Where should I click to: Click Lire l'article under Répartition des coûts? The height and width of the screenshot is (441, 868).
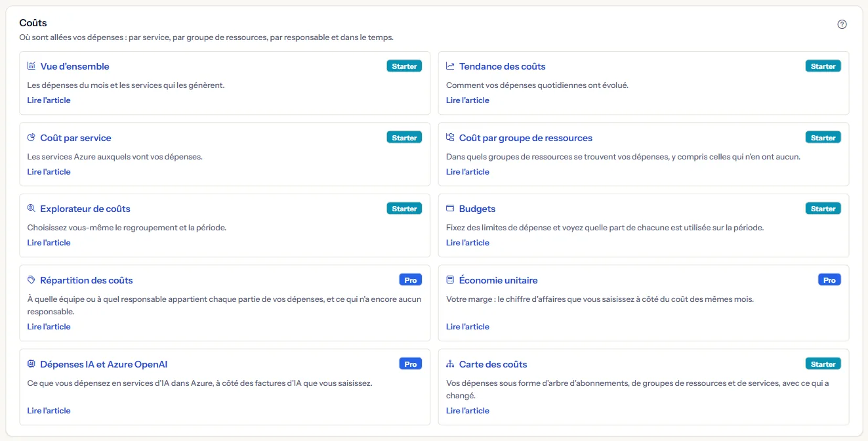49,327
